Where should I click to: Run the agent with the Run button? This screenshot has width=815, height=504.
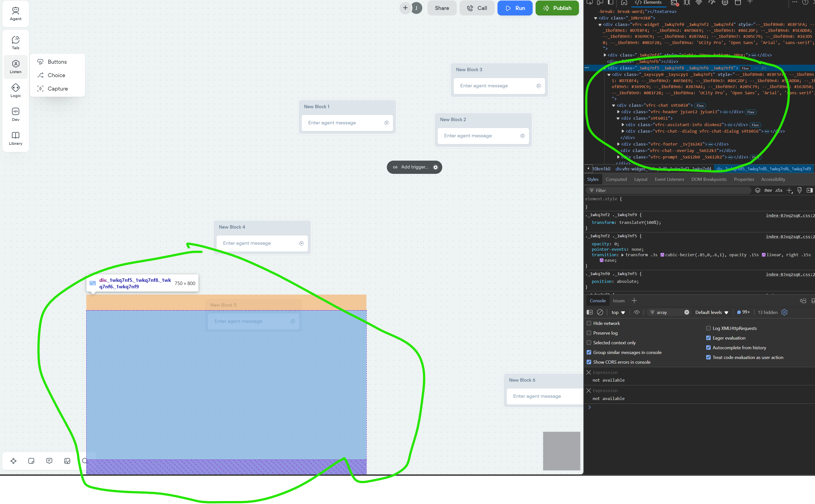click(x=515, y=8)
